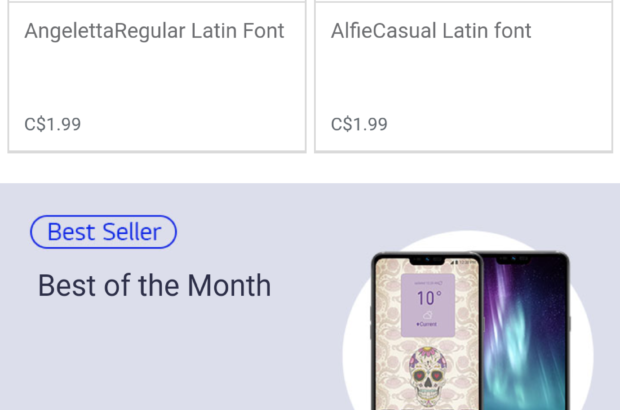Tap the C$1.99 price under AlfieCasual
The height and width of the screenshot is (410, 620).
tap(359, 124)
